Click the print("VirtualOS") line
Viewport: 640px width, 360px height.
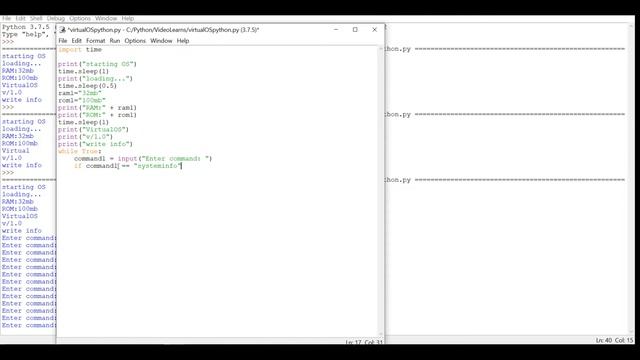point(93,129)
